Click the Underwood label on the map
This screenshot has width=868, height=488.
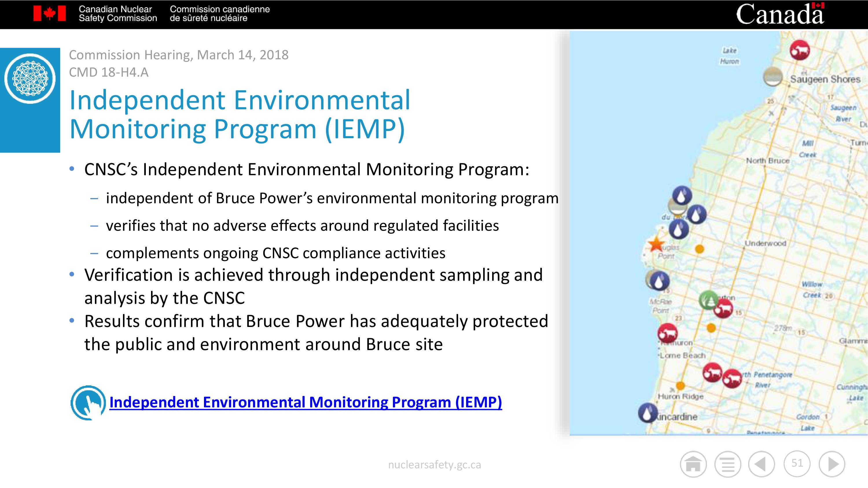coord(765,243)
